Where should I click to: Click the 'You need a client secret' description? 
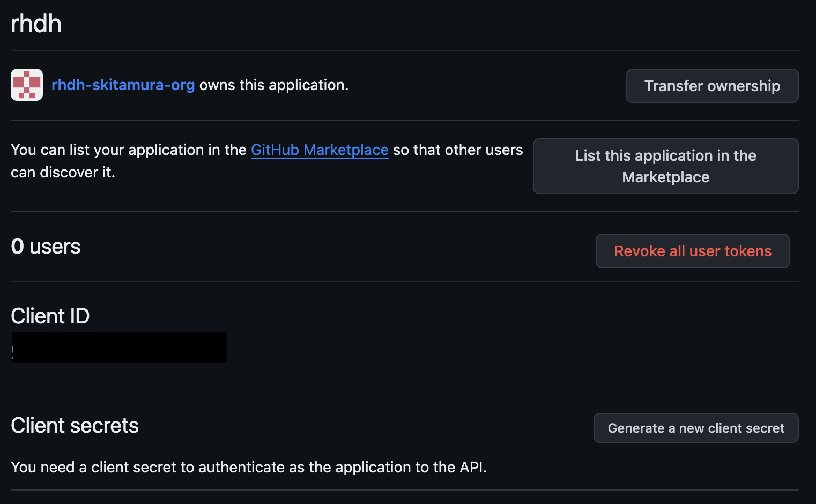point(249,468)
